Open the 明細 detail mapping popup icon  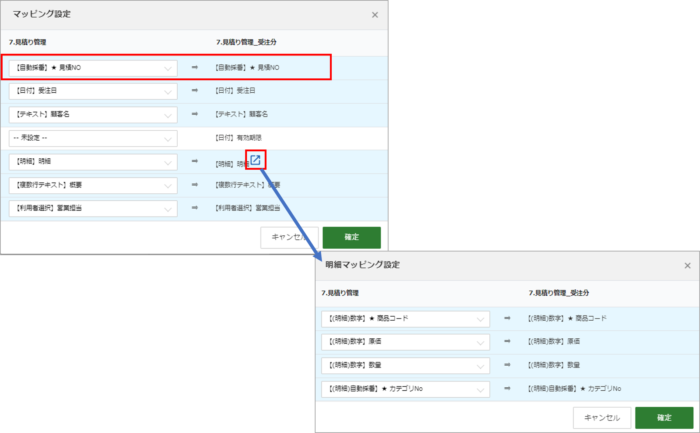[x=255, y=160]
